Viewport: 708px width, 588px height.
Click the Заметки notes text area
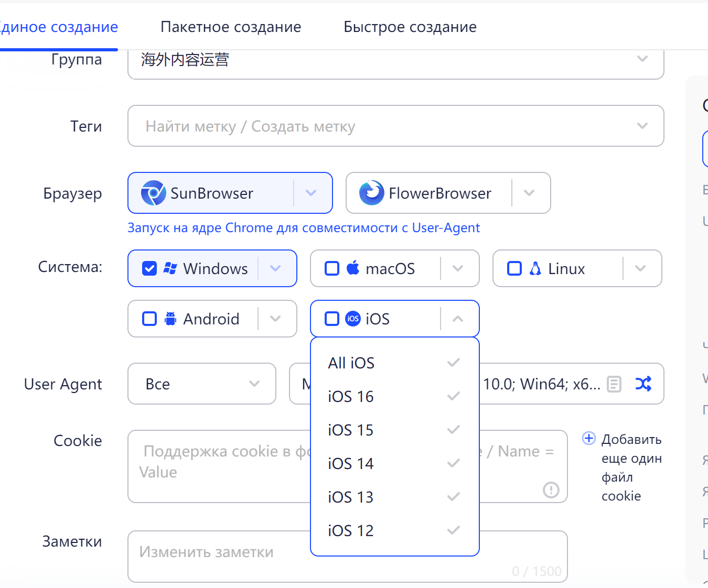tap(347, 556)
